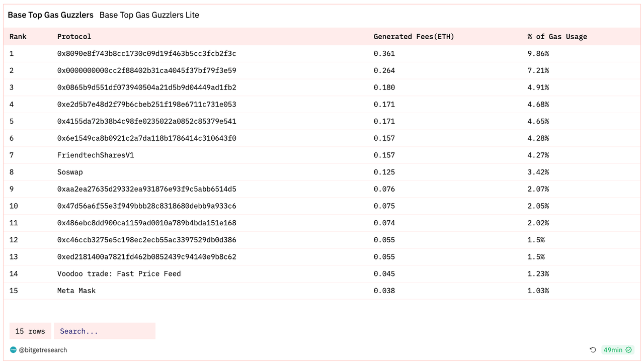The height and width of the screenshot is (364, 644).
Task: Click the 15 rows count label
Action: tap(30, 331)
